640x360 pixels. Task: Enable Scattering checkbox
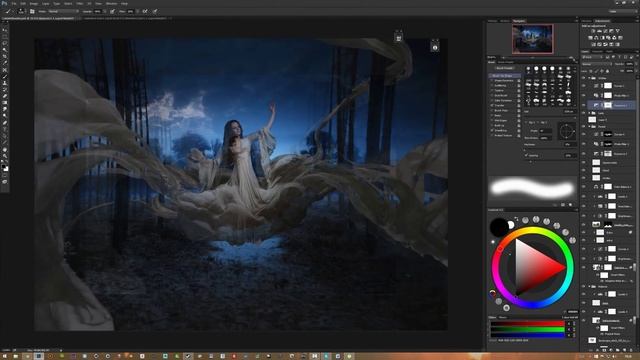[491, 86]
